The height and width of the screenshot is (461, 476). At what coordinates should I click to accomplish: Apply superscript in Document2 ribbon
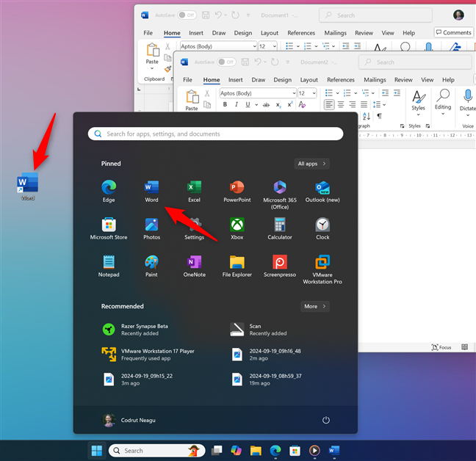[x=290, y=105]
